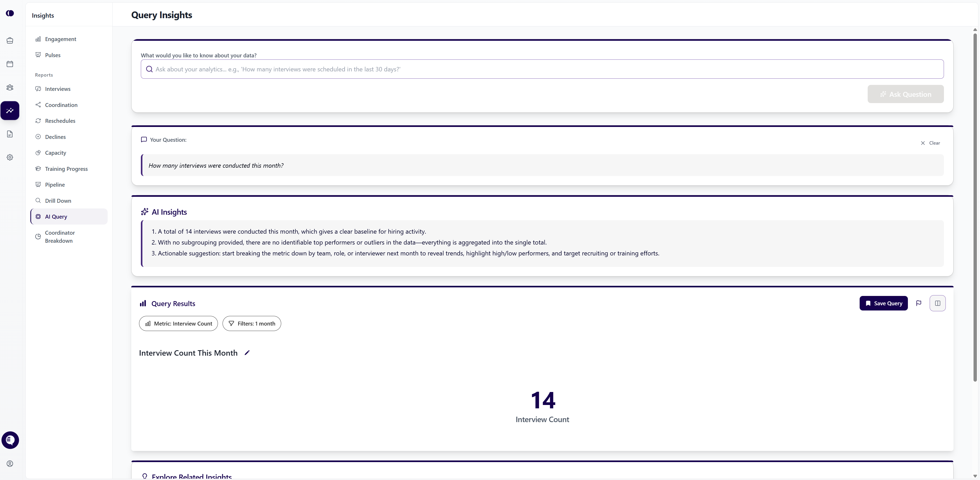Click the magnifier icon inside the question field
Image resolution: width=980 pixels, height=480 pixels.
[149, 69]
